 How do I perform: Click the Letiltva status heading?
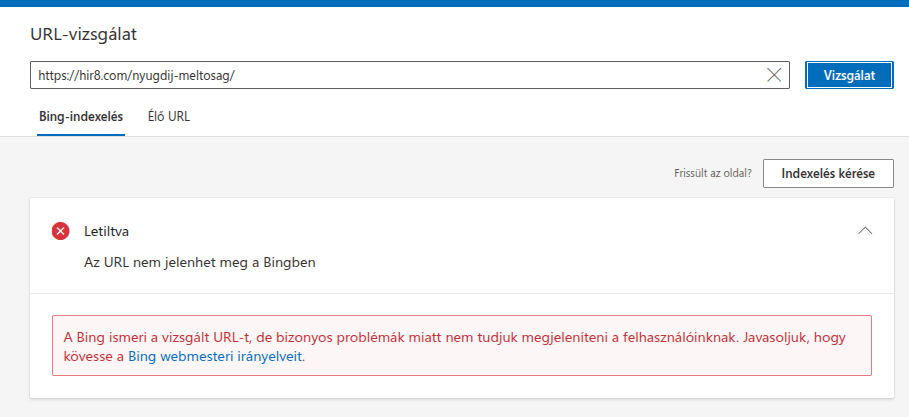click(107, 231)
